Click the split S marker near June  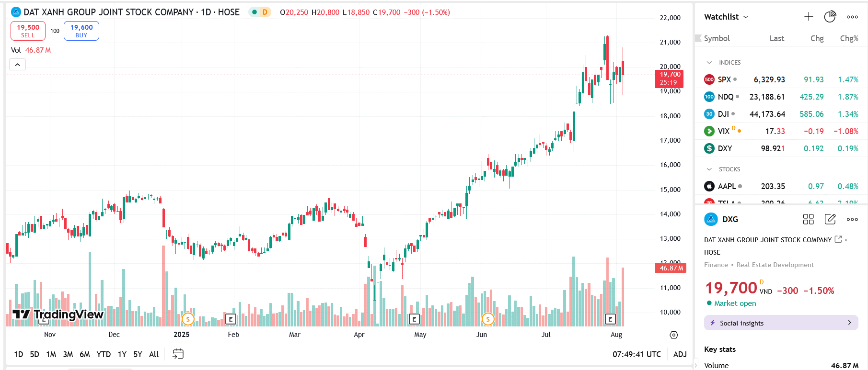tap(488, 319)
